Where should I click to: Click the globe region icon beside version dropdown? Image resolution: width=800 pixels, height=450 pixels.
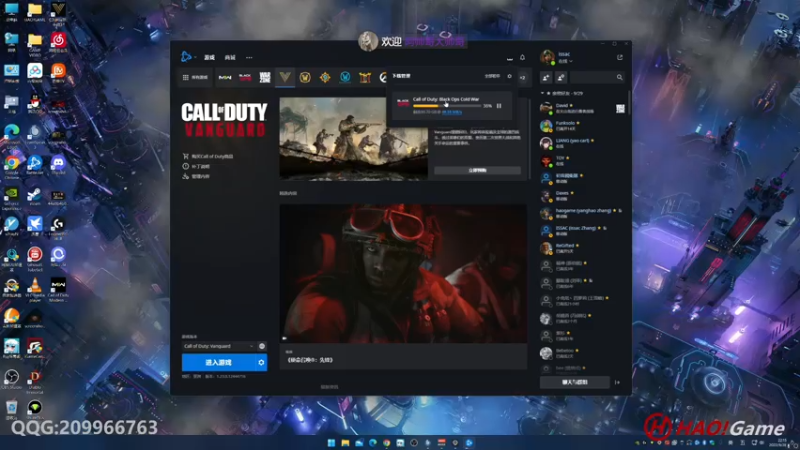(x=262, y=346)
